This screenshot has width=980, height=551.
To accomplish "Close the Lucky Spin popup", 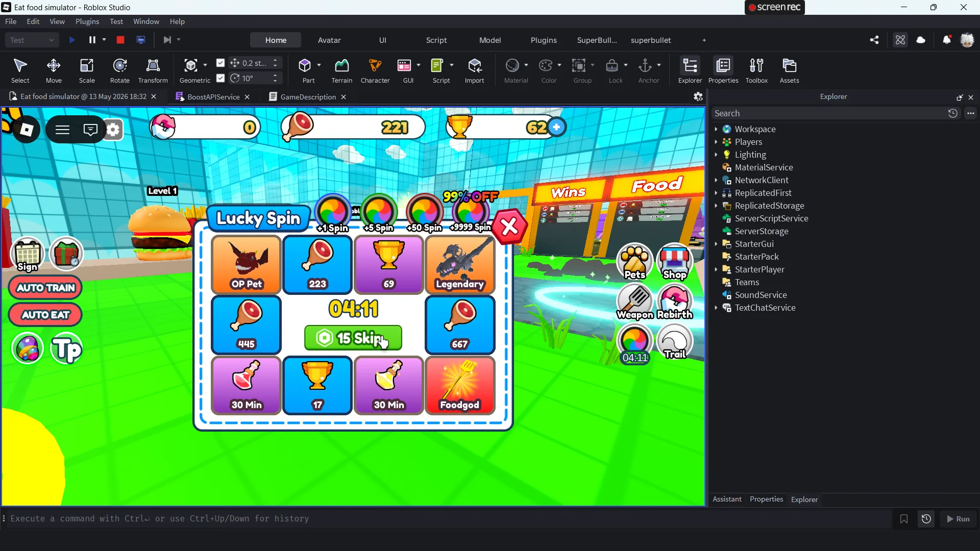I will tap(509, 227).
